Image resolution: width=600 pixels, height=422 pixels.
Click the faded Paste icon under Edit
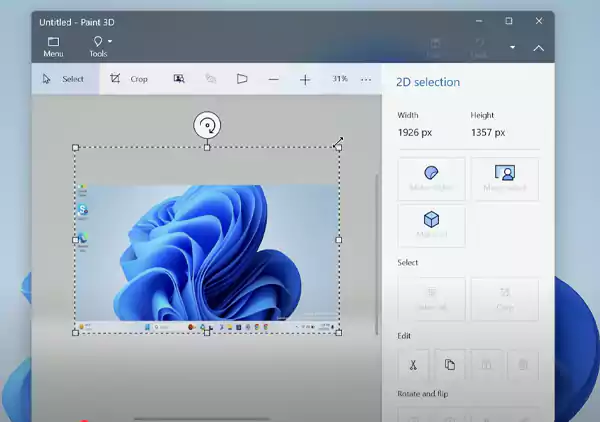pyautogui.click(x=486, y=365)
